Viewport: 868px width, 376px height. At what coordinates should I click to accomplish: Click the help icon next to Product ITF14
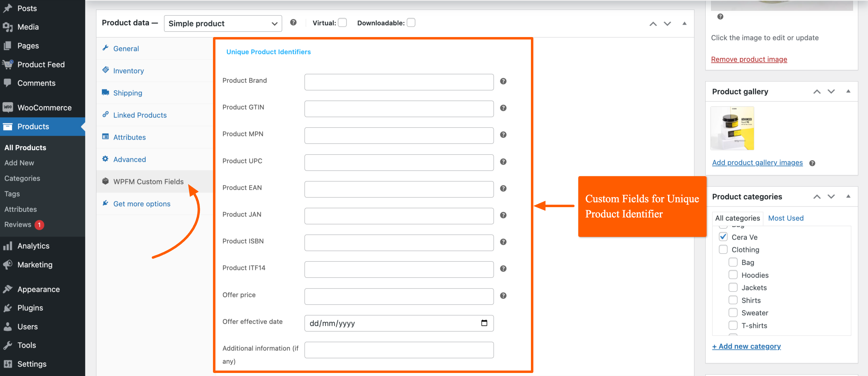(x=503, y=268)
